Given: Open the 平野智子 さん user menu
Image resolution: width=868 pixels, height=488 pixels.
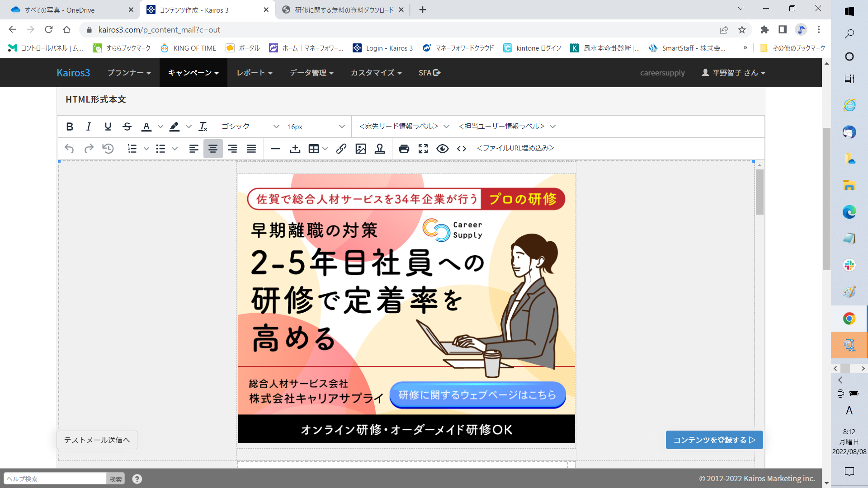Looking at the screenshot, I should (x=733, y=73).
